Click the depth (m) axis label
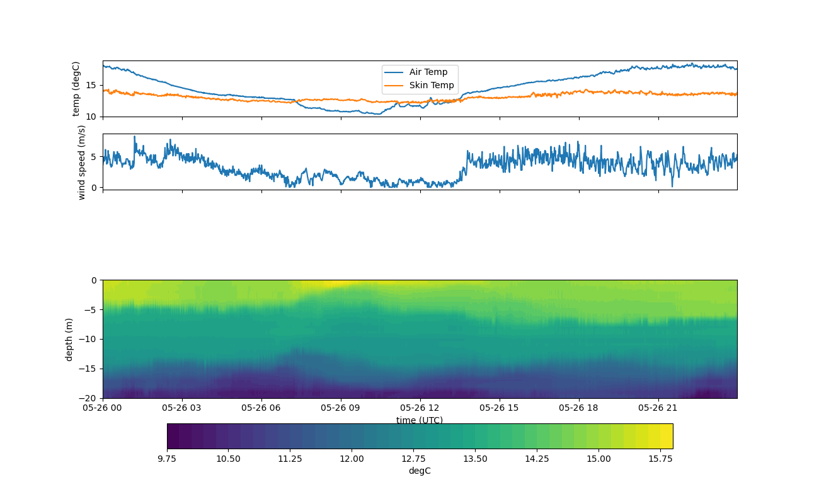Image resolution: width=819 pixels, height=504 pixels. coord(69,339)
